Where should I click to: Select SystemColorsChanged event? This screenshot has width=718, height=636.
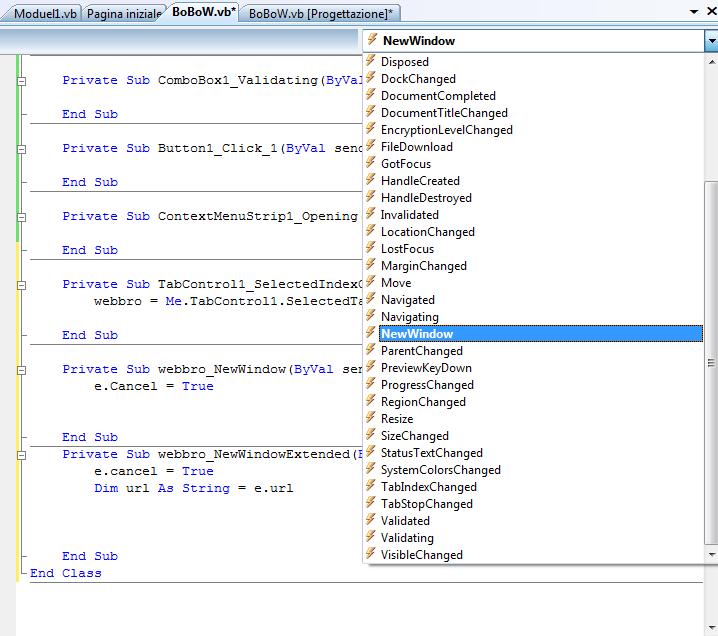point(441,470)
